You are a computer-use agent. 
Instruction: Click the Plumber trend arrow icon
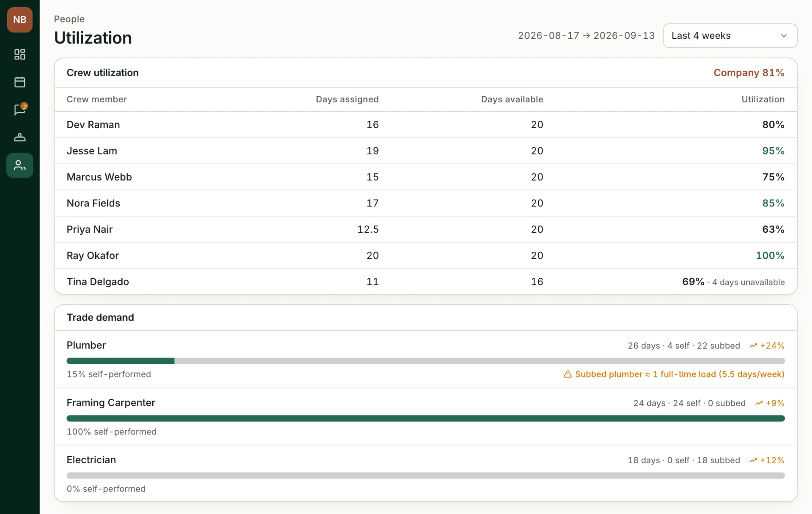(x=753, y=346)
